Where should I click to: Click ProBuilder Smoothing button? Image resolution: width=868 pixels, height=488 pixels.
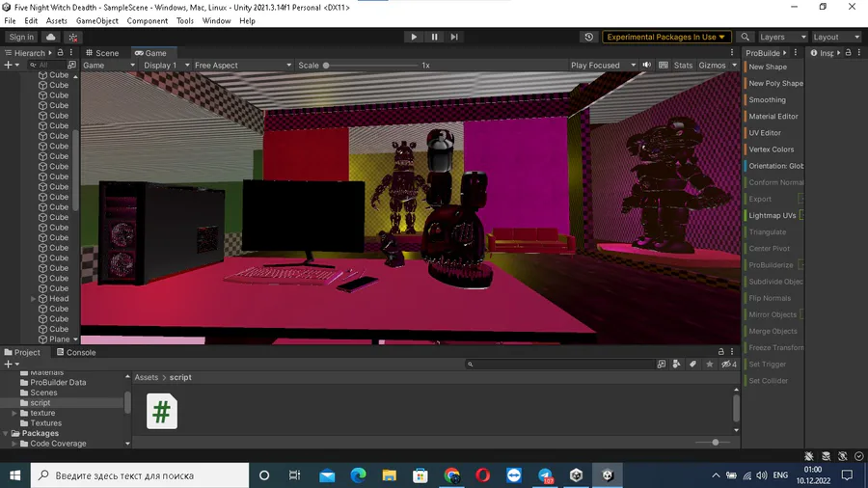click(x=767, y=99)
